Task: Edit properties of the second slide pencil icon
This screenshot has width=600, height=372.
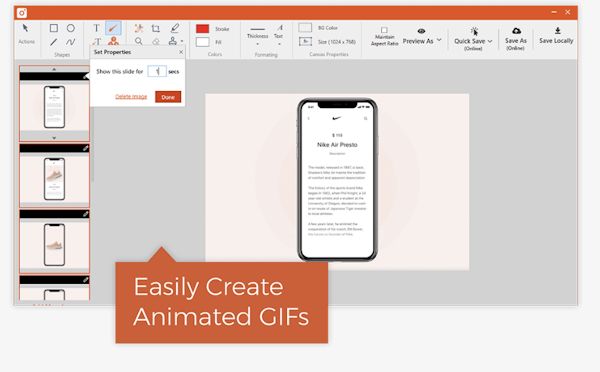Action: (x=85, y=148)
